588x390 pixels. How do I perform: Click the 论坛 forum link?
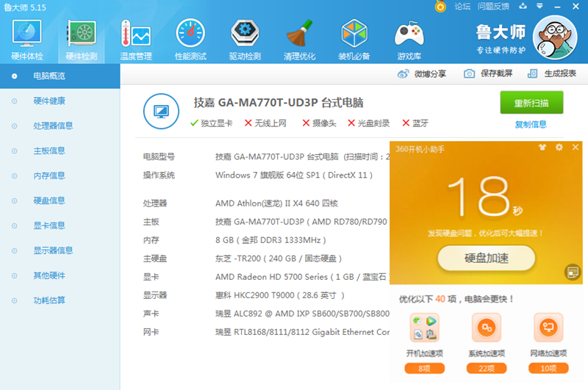tap(462, 7)
